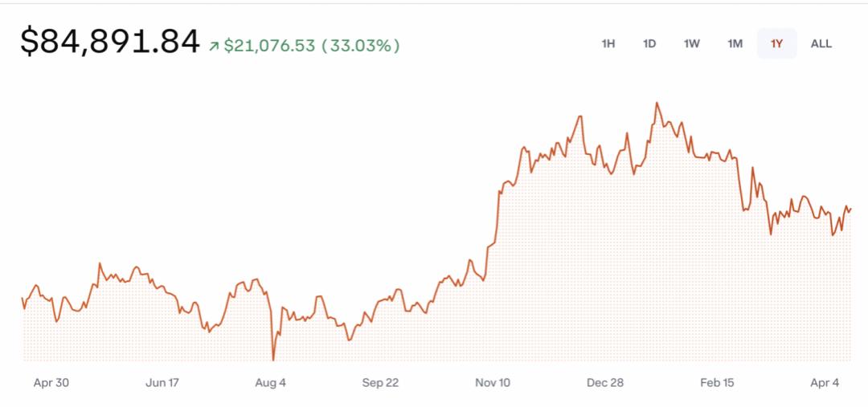Click the lowest dip of the chart line
This screenshot has height=407, width=868.
(x=273, y=360)
